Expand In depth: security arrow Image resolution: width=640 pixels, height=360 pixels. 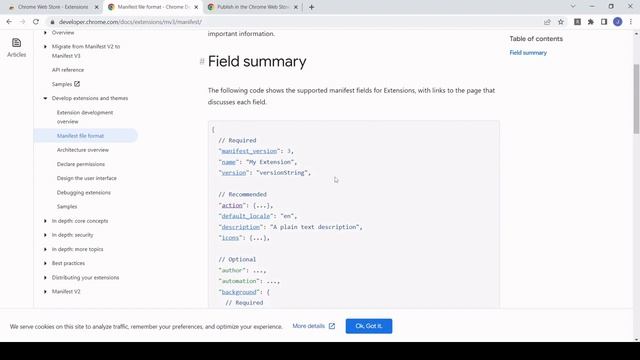(45, 235)
